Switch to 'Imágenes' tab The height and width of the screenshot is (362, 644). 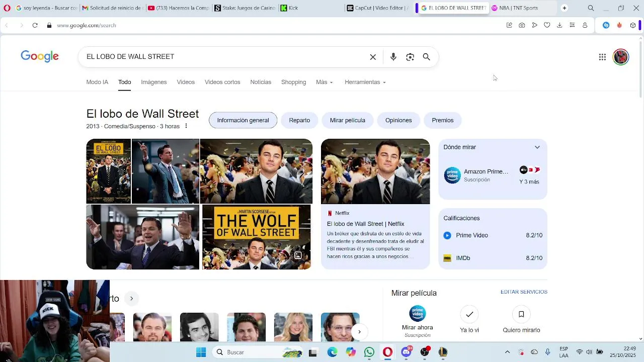point(153,82)
